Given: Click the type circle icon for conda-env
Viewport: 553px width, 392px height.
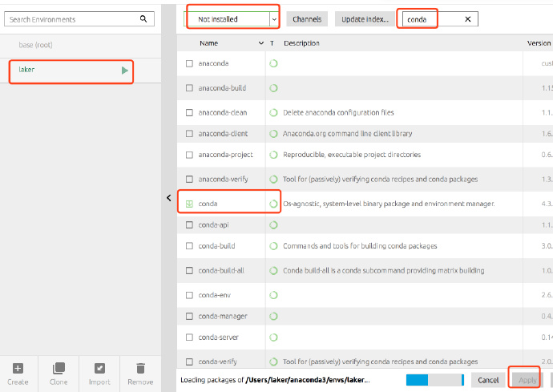Looking at the screenshot, I should pyautogui.click(x=273, y=295).
